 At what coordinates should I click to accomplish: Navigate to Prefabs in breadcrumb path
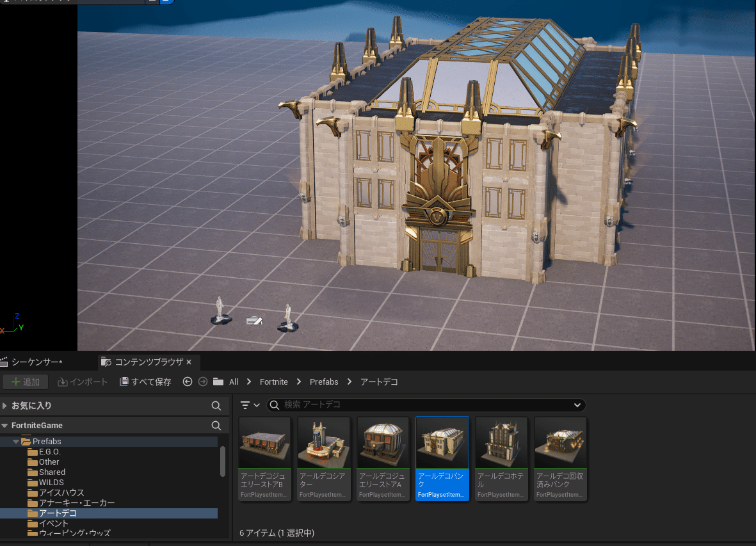[323, 381]
